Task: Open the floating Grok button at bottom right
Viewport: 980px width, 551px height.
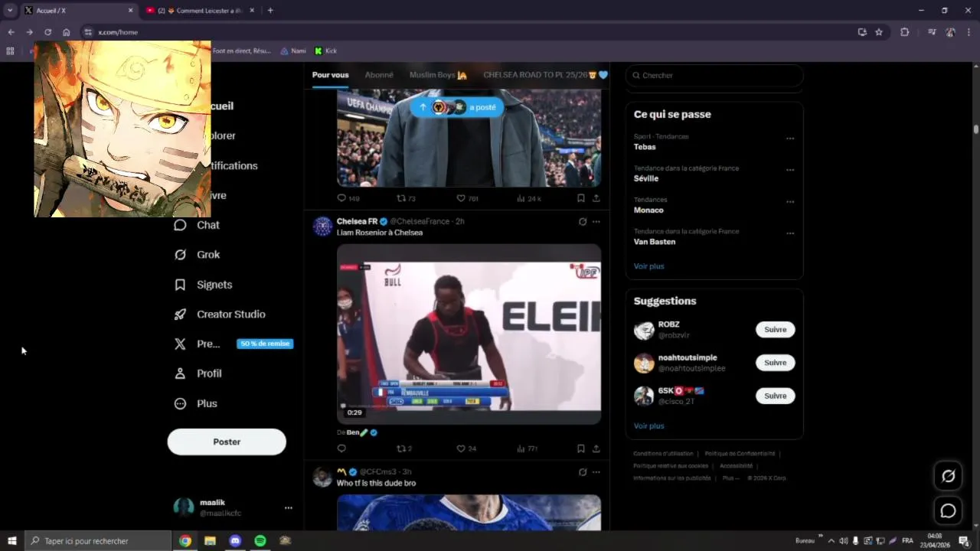Action: point(948,476)
